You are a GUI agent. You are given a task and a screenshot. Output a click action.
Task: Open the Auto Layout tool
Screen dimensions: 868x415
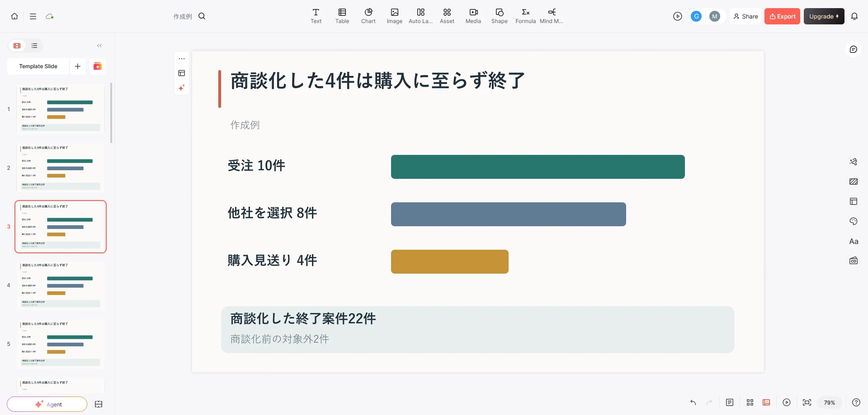421,16
